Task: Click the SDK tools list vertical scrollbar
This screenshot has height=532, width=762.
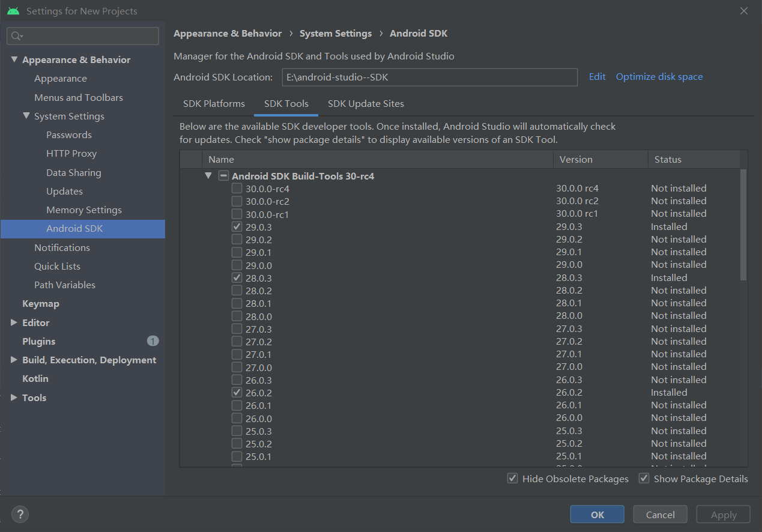Action: [743, 225]
